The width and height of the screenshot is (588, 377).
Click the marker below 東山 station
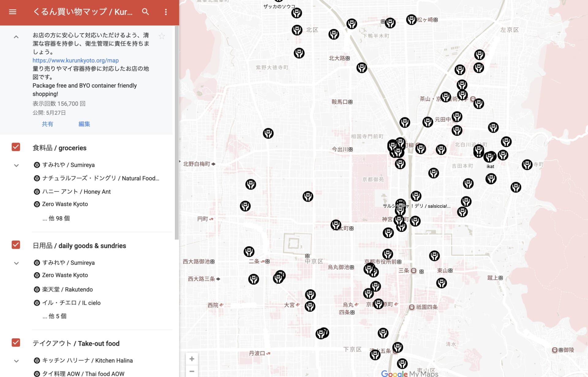point(441,283)
